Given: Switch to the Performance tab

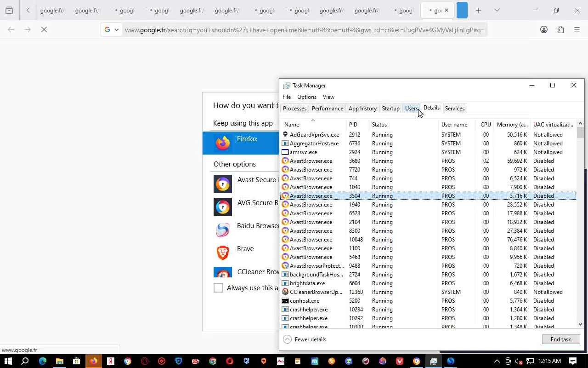Looking at the screenshot, I should click(x=328, y=109).
